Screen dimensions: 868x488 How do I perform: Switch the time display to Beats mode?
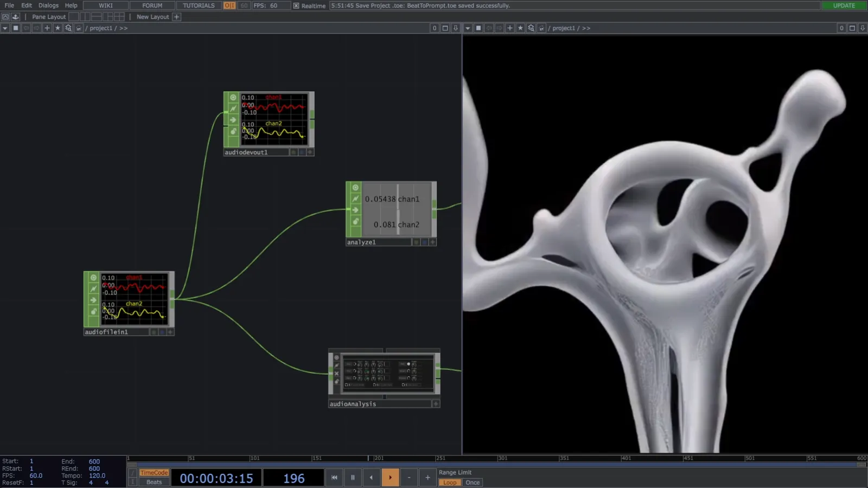pos(154,482)
